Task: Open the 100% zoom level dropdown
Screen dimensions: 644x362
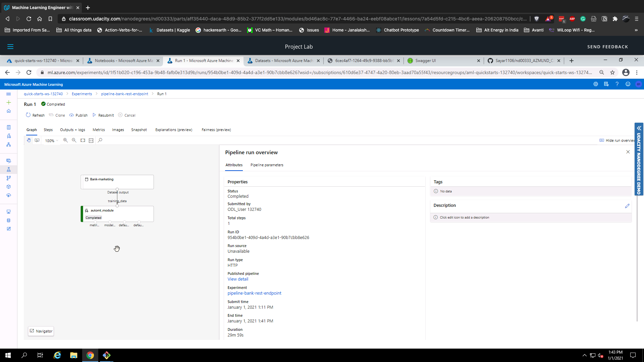Action: click(52, 141)
